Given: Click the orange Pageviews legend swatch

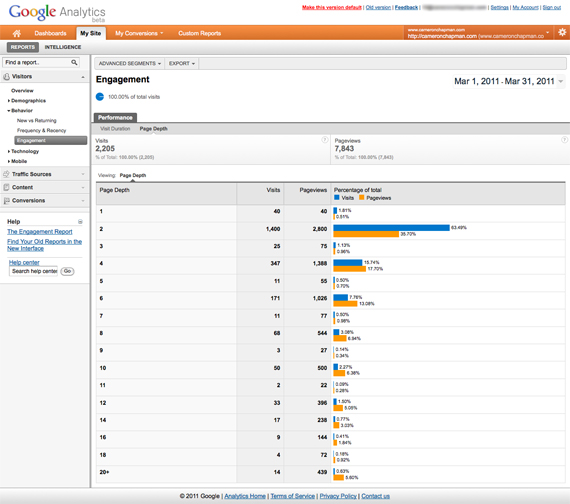Looking at the screenshot, I should (x=361, y=197).
